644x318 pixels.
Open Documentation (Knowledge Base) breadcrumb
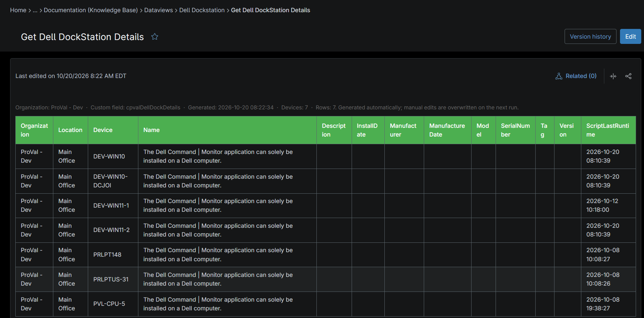(91, 10)
